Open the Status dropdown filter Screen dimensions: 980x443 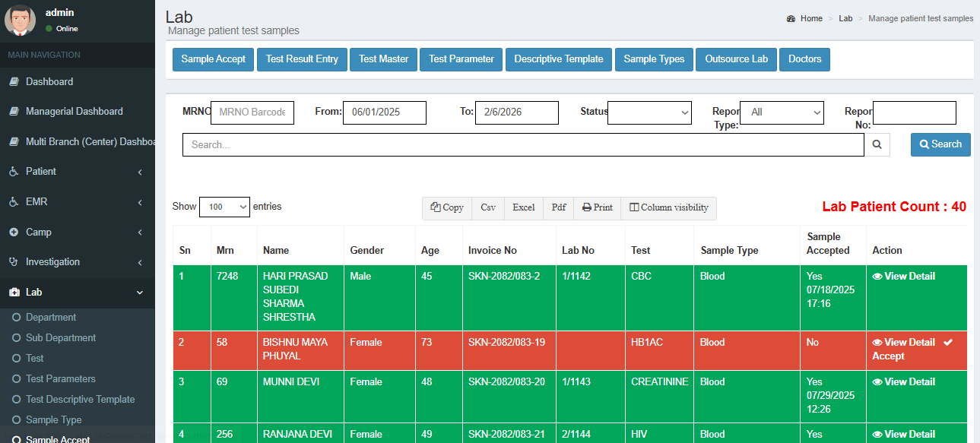point(649,112)
